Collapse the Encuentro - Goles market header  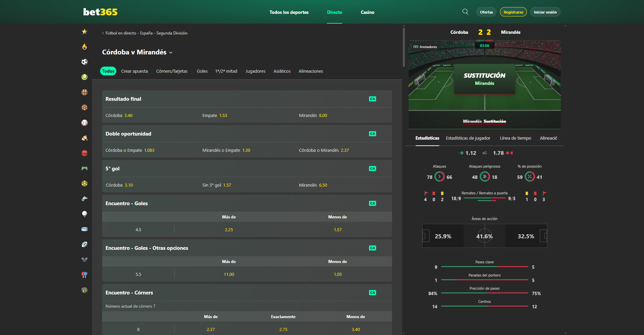click(x=247, y=204)
